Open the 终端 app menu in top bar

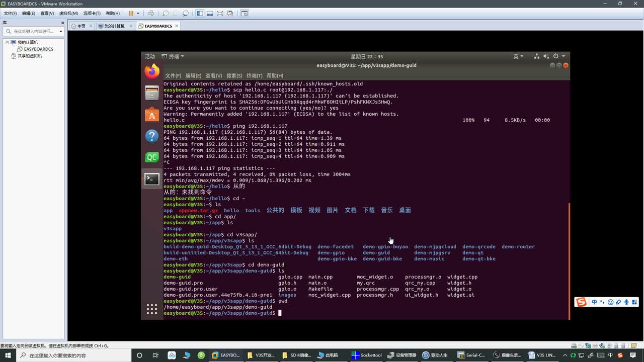173,56
